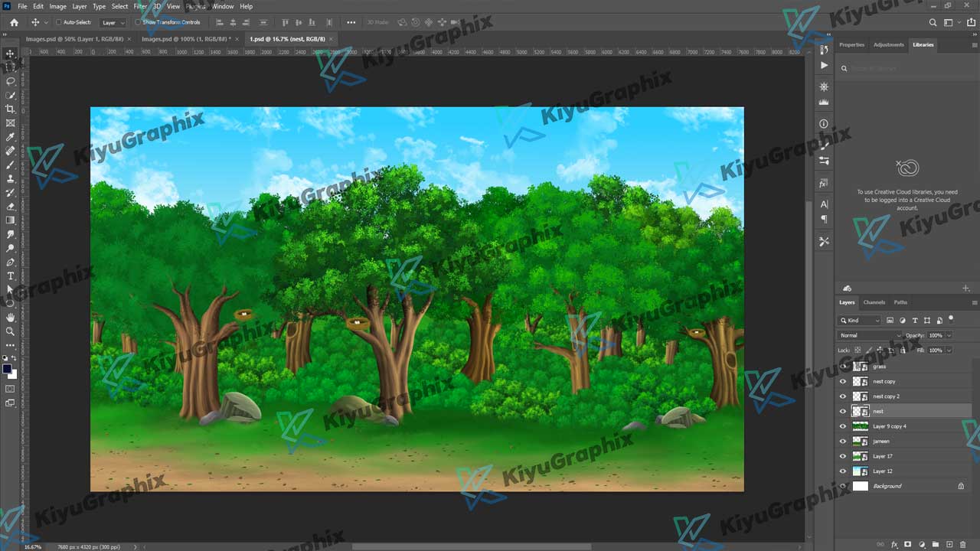Select the Horizontal Type tool
The image size is (980, 551).
[x=11, y=275]
